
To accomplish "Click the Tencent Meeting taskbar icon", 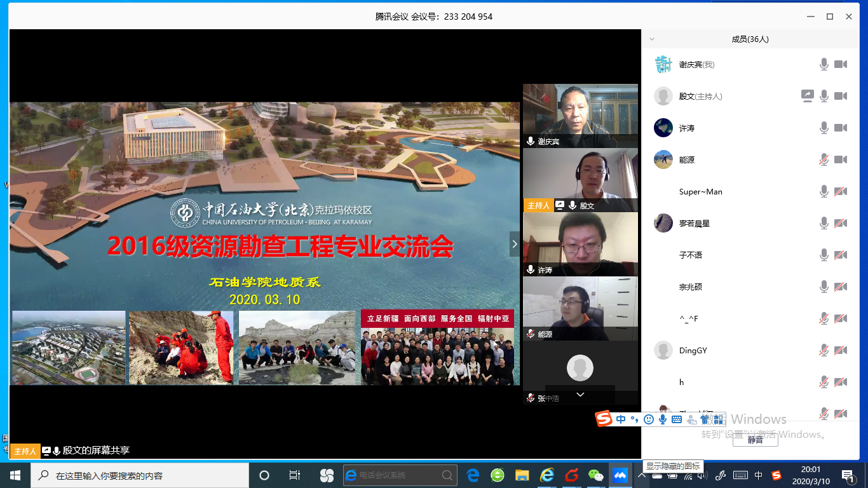I will point(620,475).
